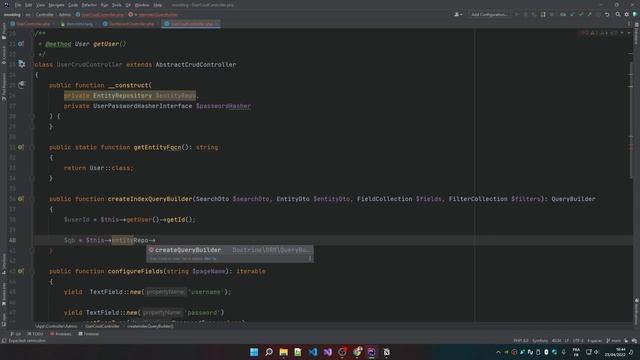Toggle the Commit tool window sidebar button
The height and width of the screenshot is (360, 640).
click(4, 55)
